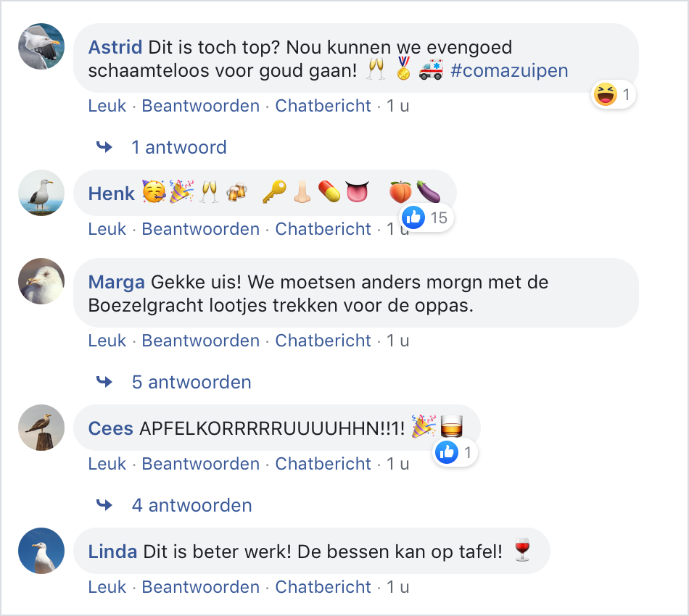Expand the 5 antwoorden under Marga's comment
This screenshot has width=689, height=616.
coord(191,382)
